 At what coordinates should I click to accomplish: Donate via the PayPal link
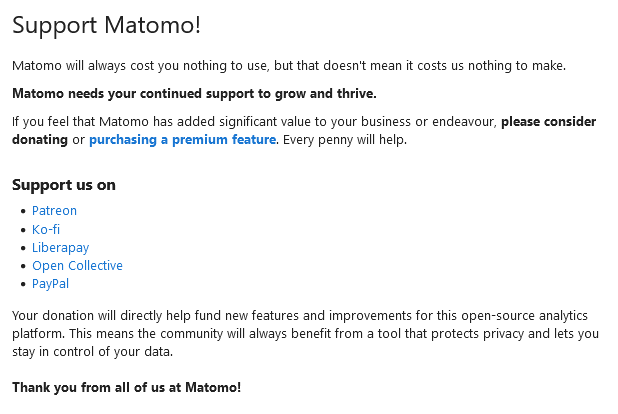click(50, 283)
